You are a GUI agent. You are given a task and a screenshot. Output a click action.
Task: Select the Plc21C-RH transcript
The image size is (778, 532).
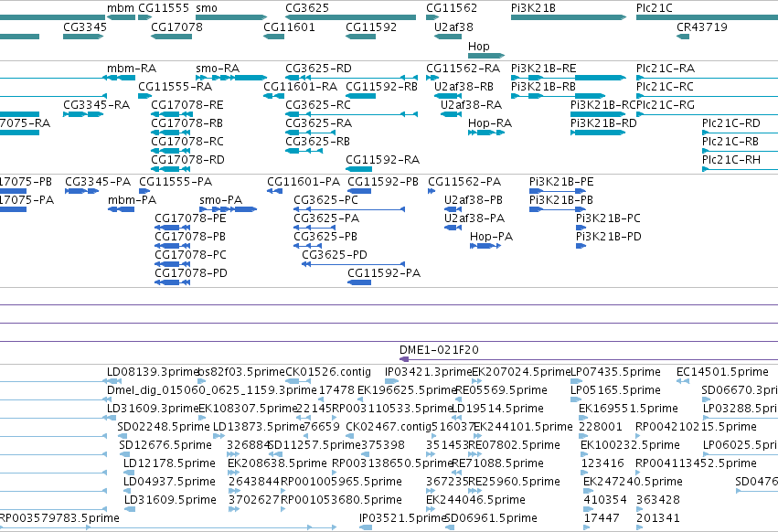tap(740, 169)
